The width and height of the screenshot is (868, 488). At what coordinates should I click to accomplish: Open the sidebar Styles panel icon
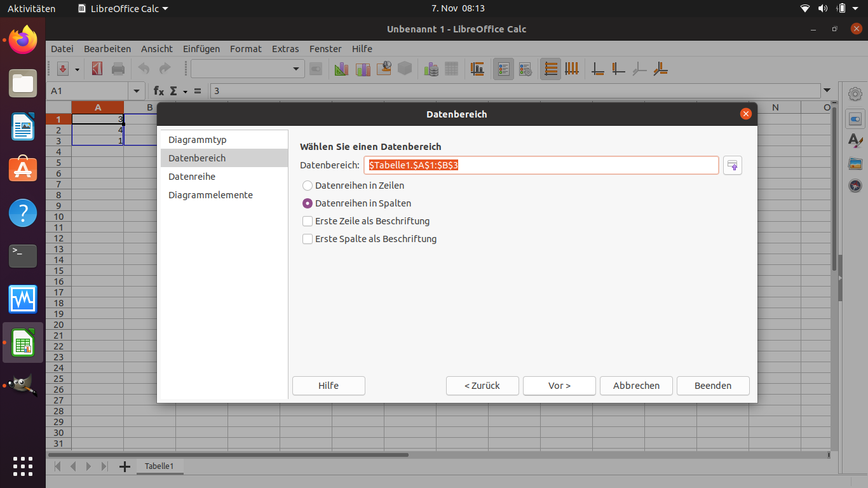pos(855,141)
